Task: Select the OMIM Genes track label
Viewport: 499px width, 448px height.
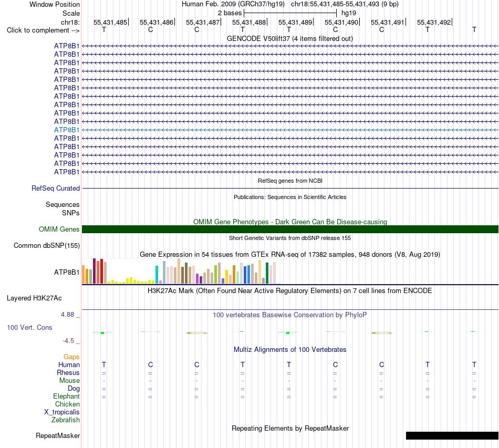Action: (59, 229)
